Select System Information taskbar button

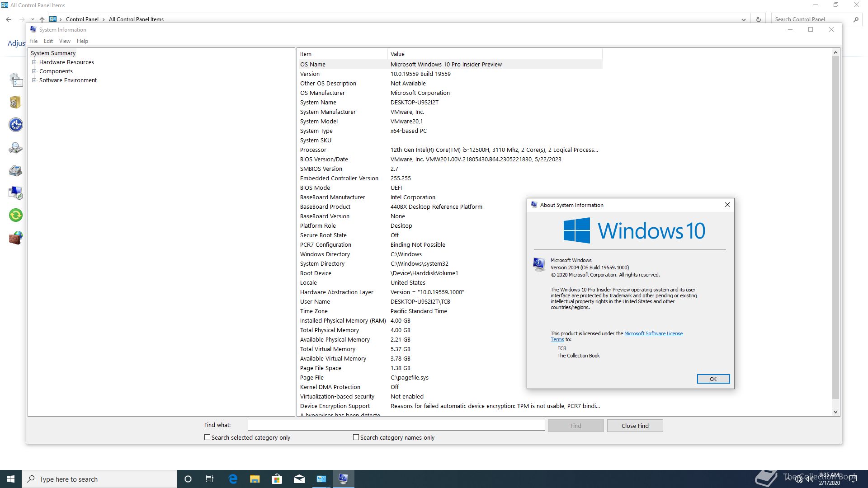(x=343, y=479)
